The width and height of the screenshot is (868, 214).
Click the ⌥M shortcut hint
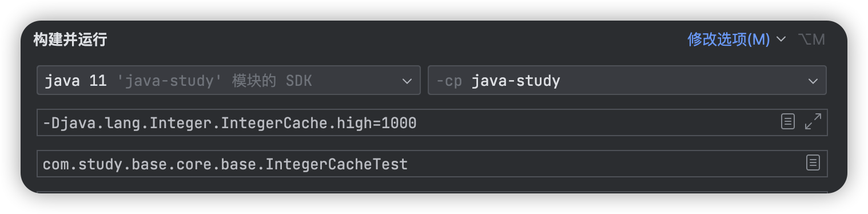point(812,39)
